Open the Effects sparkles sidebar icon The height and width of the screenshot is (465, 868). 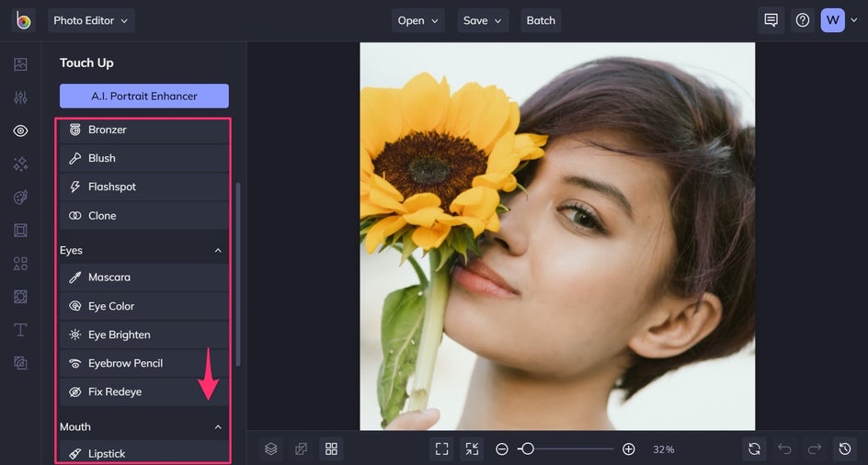[20, 164]
